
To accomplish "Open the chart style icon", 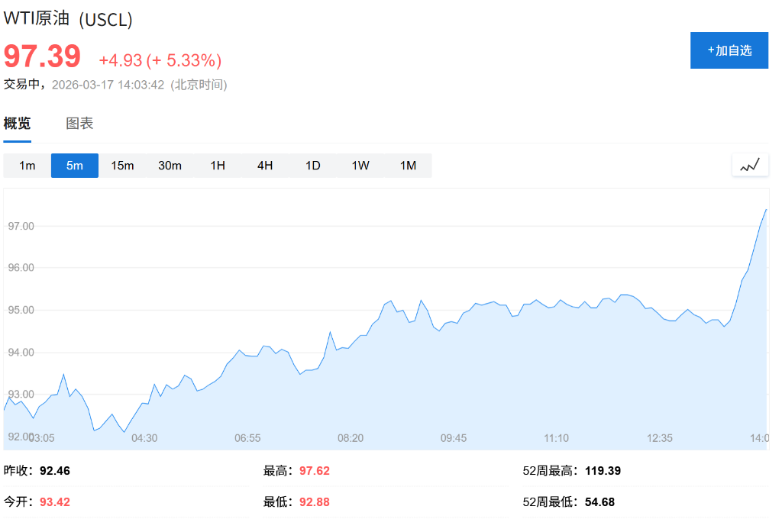I will pos(749,164).
